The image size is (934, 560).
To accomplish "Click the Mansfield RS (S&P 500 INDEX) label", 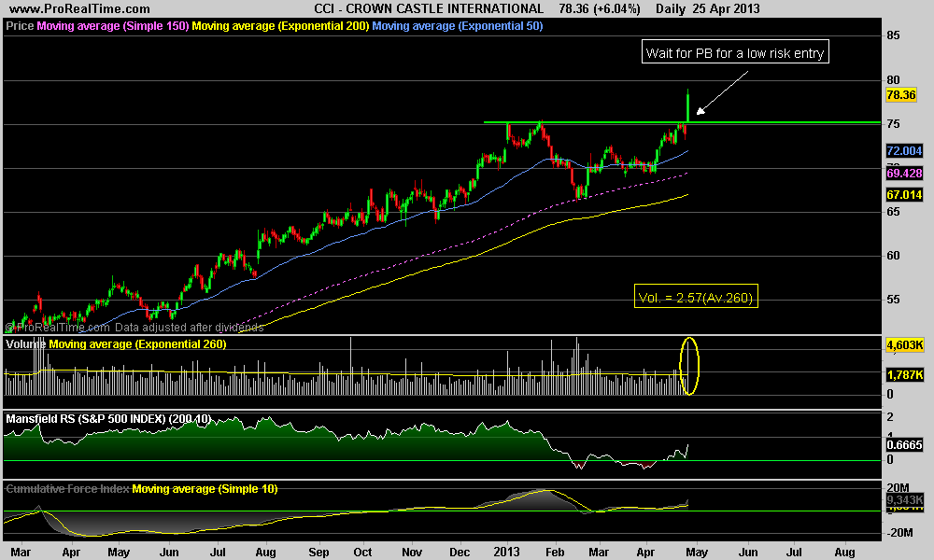I will coord(108,419).
